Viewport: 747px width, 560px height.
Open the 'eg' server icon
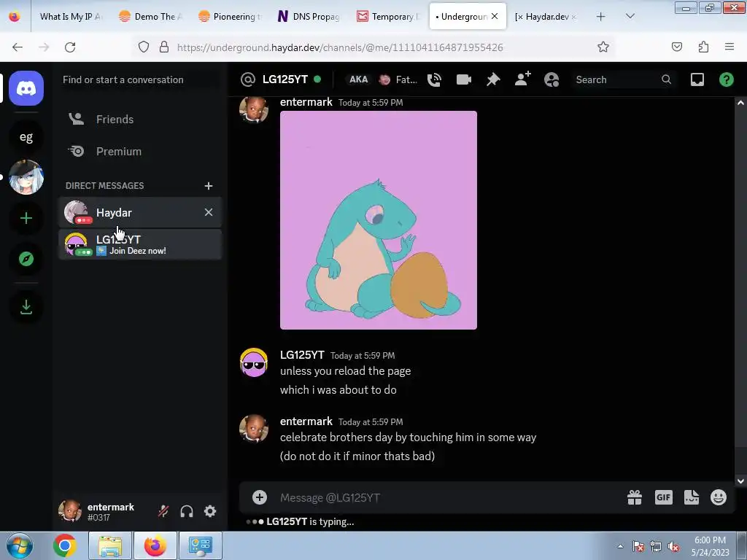coord(26,137)
